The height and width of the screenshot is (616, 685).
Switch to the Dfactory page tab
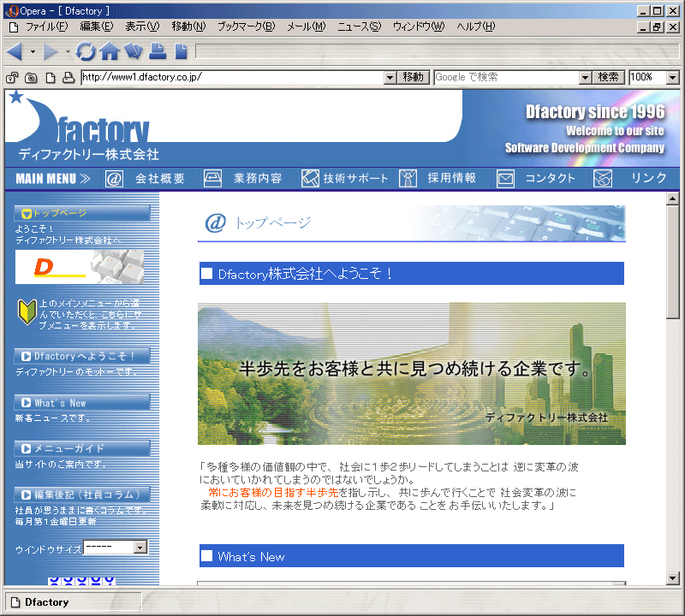coord(73,602)
